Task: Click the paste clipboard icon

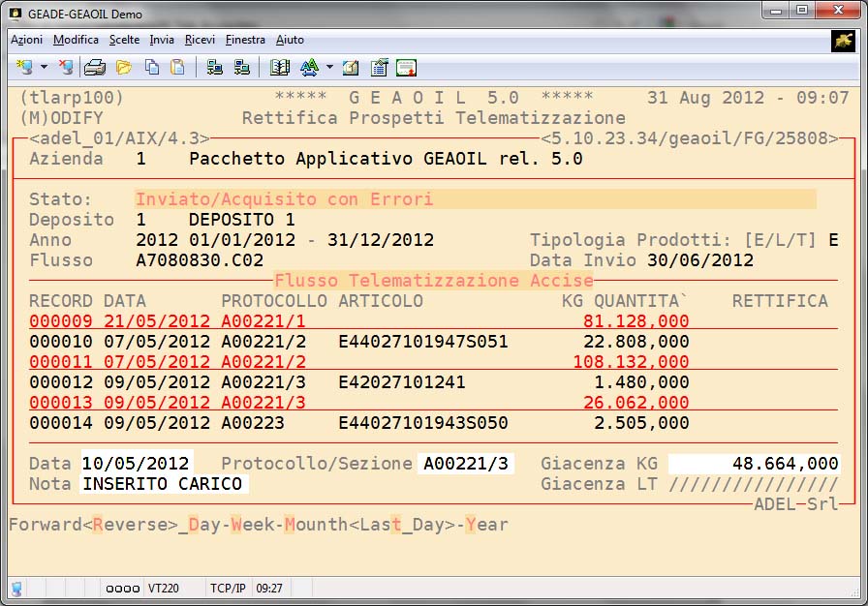Action: pyautogui.click(x=177, y=68)
